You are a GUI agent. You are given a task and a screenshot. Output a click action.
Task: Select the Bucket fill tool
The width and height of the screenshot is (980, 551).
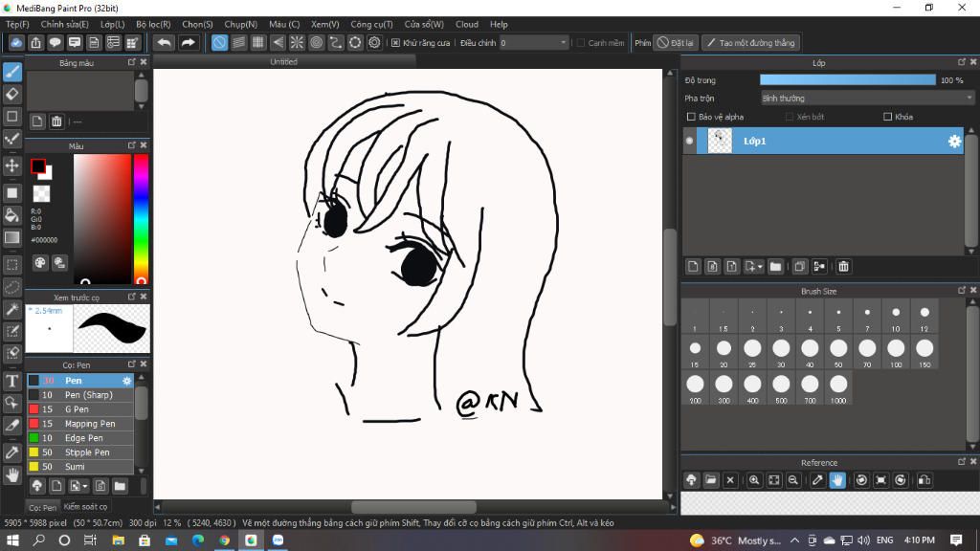pos(12,215)
